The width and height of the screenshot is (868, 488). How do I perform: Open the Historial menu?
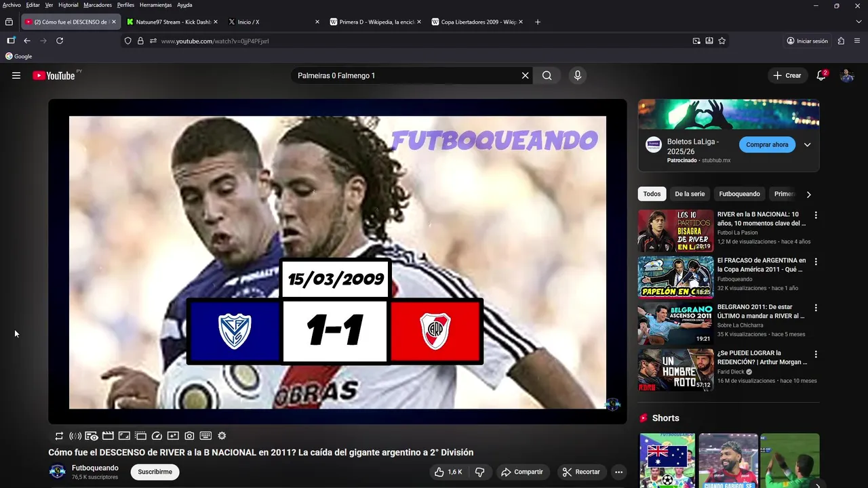click(x=68, y=5)
